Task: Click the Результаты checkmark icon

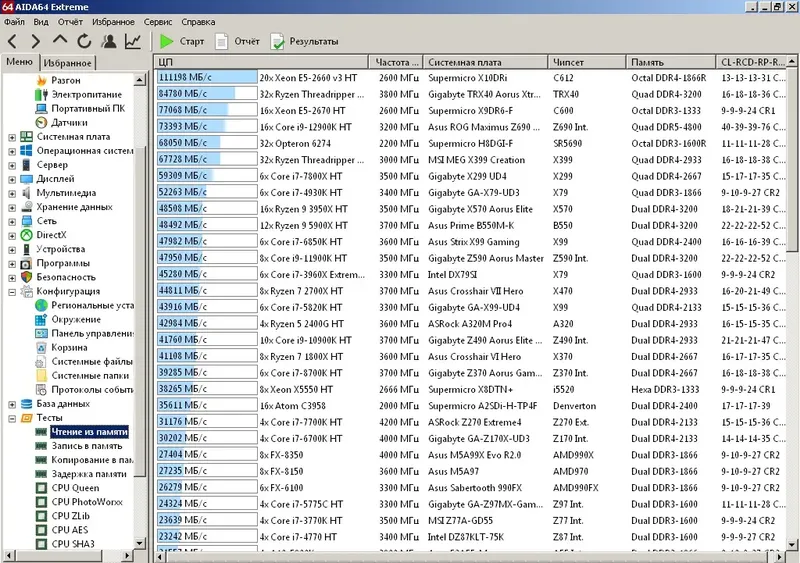Action: [277, 42]
